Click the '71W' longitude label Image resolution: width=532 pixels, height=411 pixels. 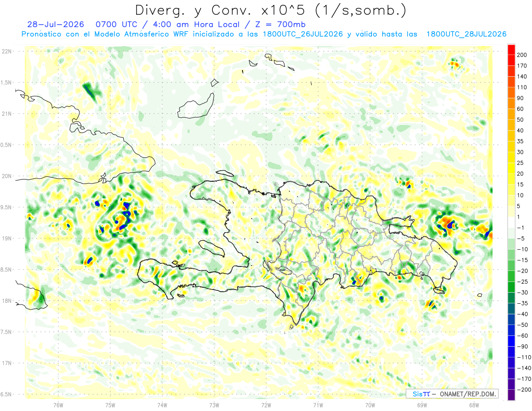tap(318, 404)
